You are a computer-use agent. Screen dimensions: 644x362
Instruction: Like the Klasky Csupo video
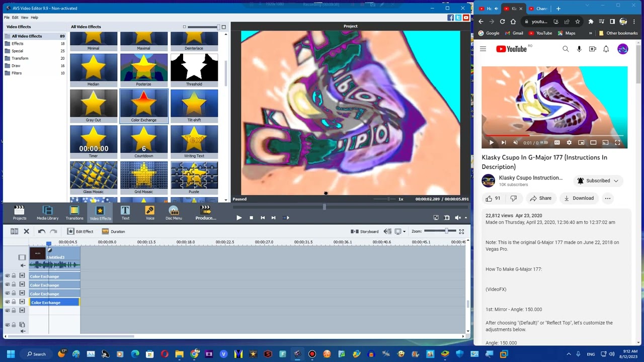(x=493, y=198)
